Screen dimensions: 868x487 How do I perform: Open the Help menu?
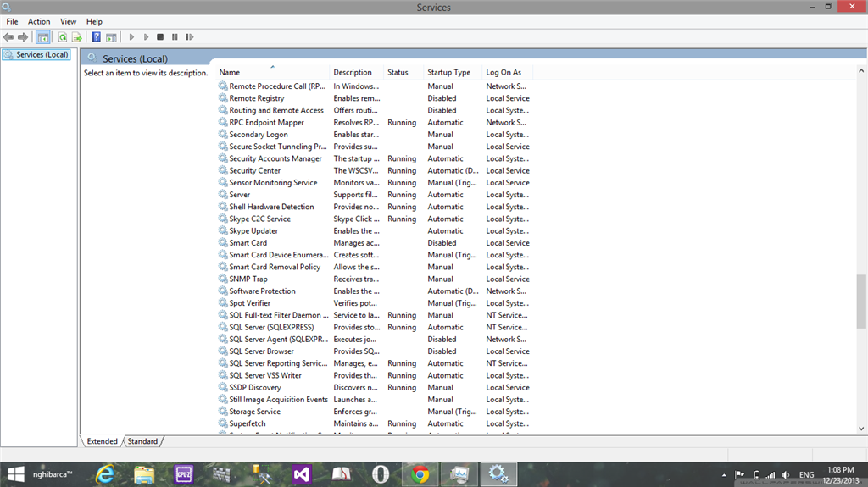(94, 21)
